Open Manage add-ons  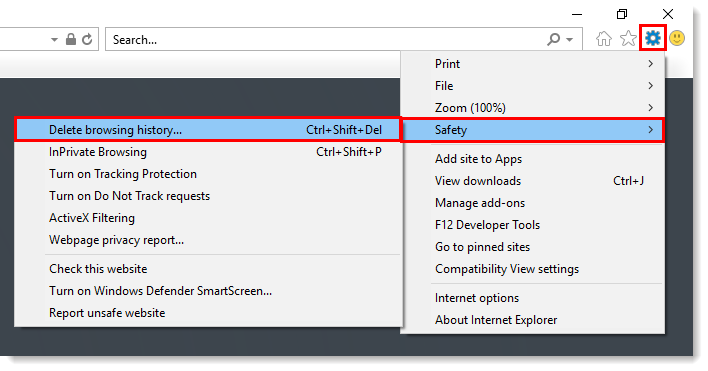click(x=533, y=203)
